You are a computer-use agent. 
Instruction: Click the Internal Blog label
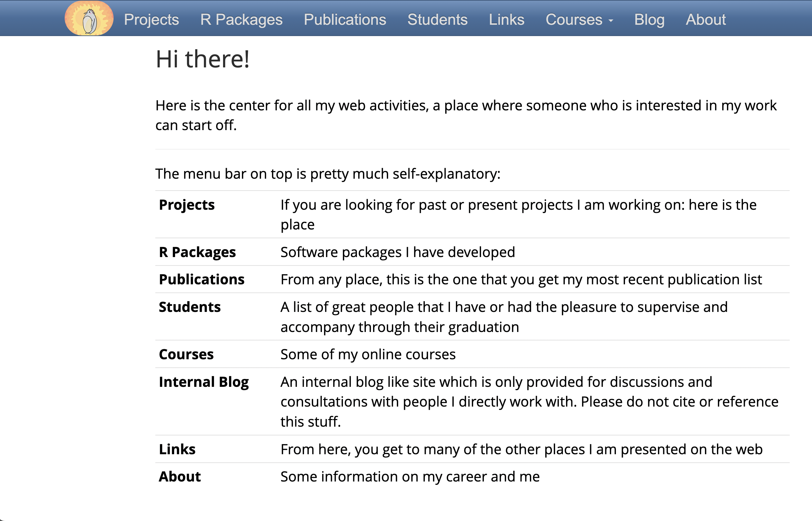pos(204,382)
